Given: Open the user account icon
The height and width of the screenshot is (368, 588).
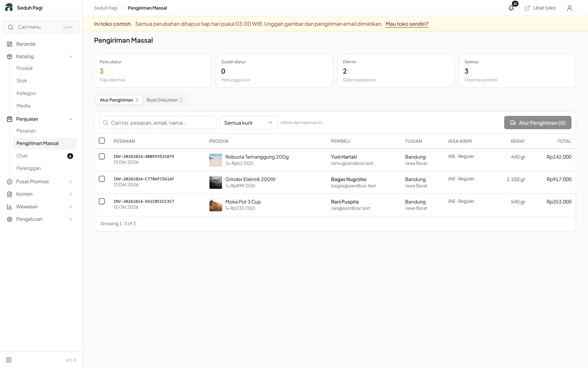Looking at the screenshot, I should tap(570, 8).
